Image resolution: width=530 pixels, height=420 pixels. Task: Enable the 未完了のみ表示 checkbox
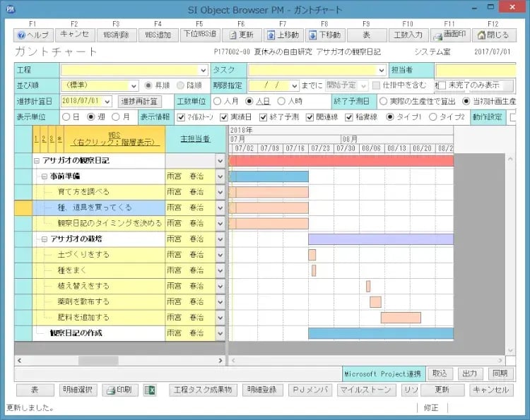[x=442, y=85]
